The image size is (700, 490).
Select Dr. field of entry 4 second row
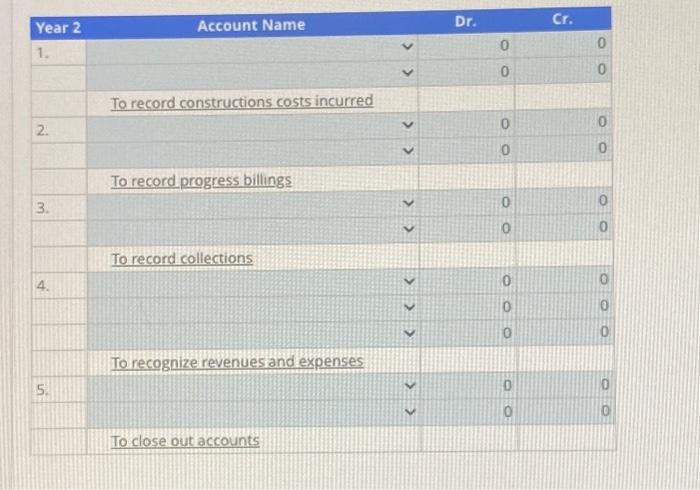[468, 307]
